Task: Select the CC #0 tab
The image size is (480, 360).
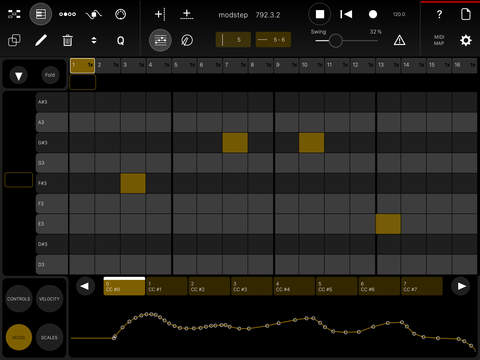Action: [124, 286]
